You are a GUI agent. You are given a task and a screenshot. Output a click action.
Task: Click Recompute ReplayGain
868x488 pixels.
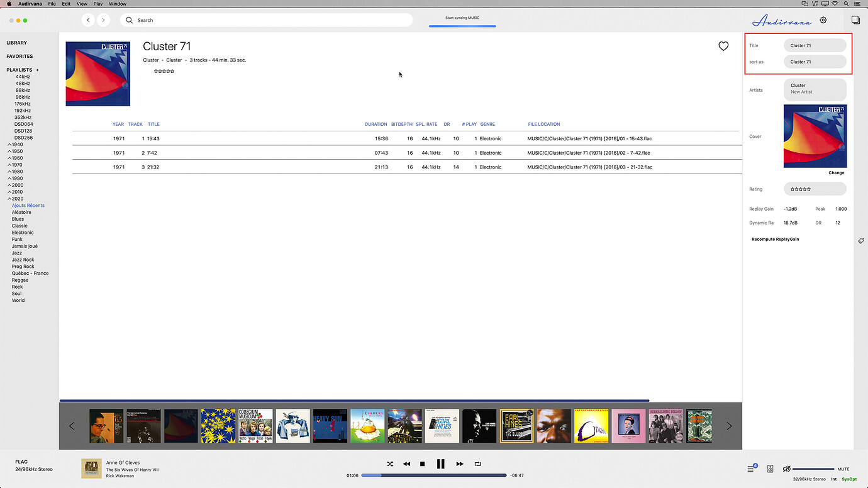click(x=775, y=239)
